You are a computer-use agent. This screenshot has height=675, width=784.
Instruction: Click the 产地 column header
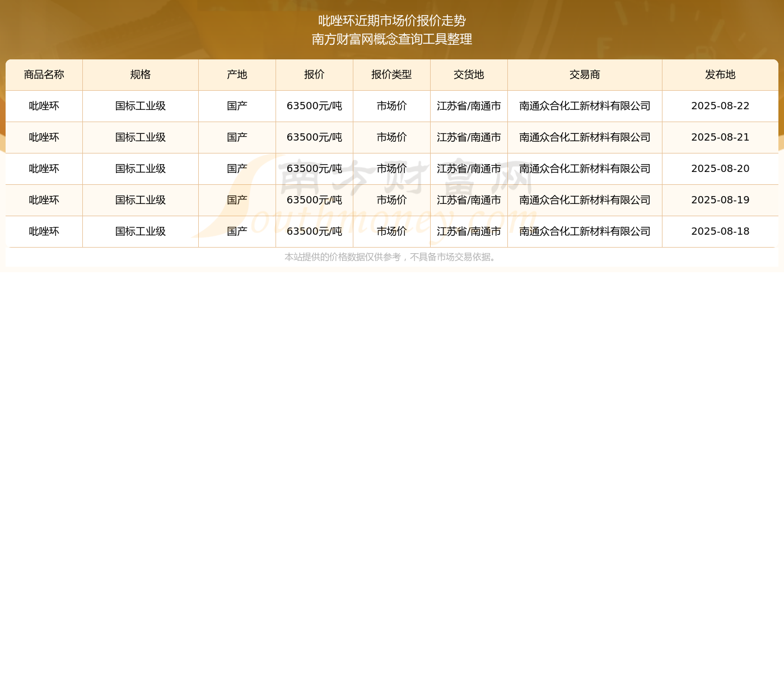[x=237, y=75]
